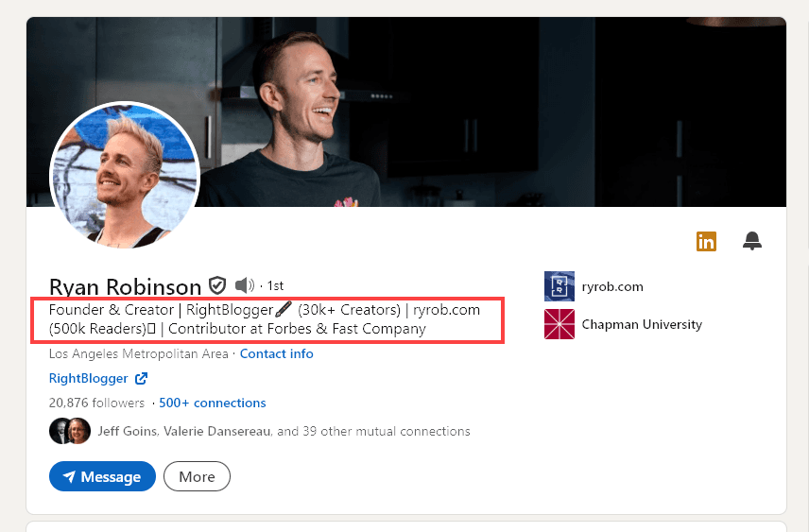This screenshot has height=532, width=809.
Task: Click the Ryan Robinson profile name
Action: coord(126,286)
